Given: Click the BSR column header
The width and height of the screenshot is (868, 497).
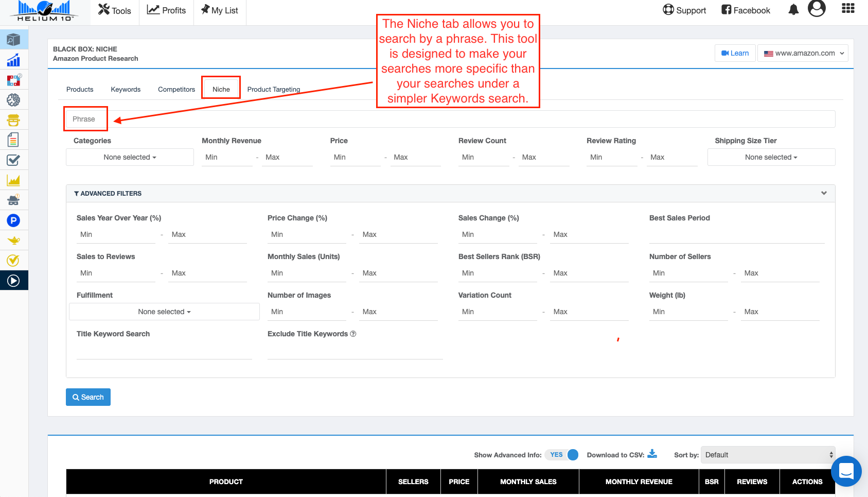Looking at the screenshot, I should click(x=712, y=482).
